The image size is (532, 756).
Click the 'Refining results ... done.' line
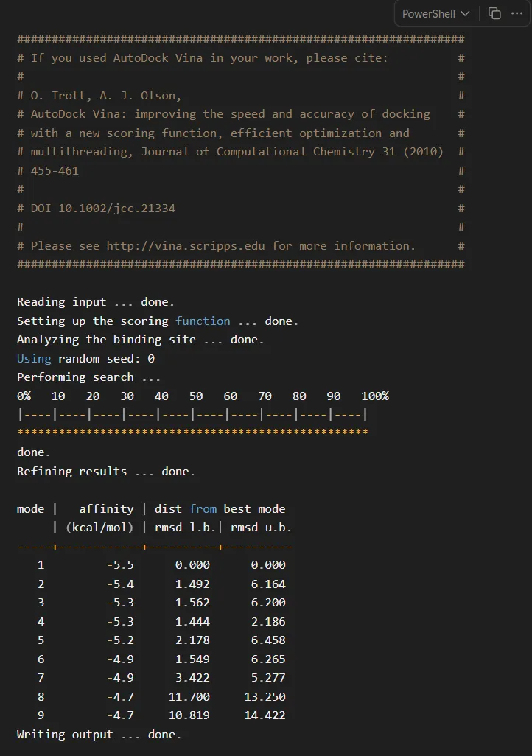point(106,471)
